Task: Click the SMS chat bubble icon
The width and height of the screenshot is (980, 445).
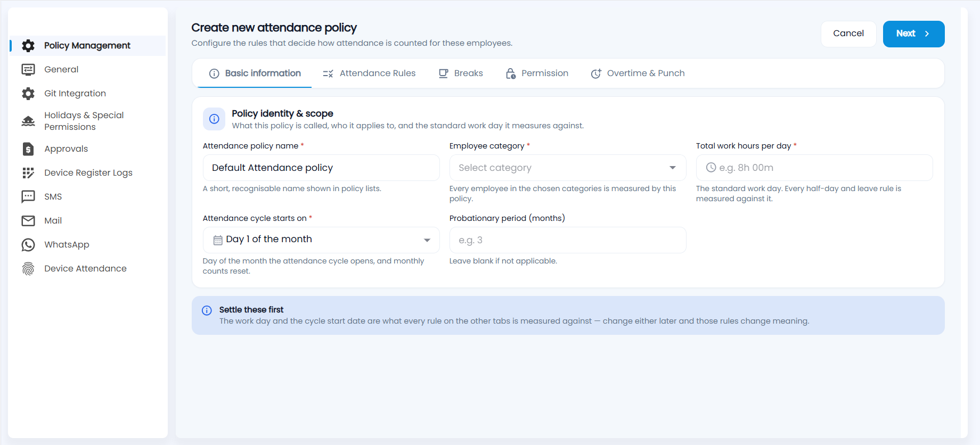Action: [x=28, y=197]
